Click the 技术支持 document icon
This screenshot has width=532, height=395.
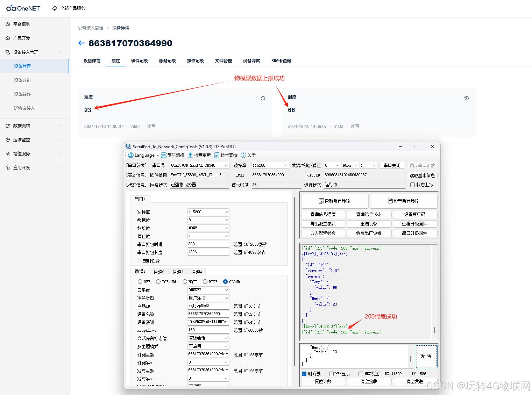coord(217,155)
